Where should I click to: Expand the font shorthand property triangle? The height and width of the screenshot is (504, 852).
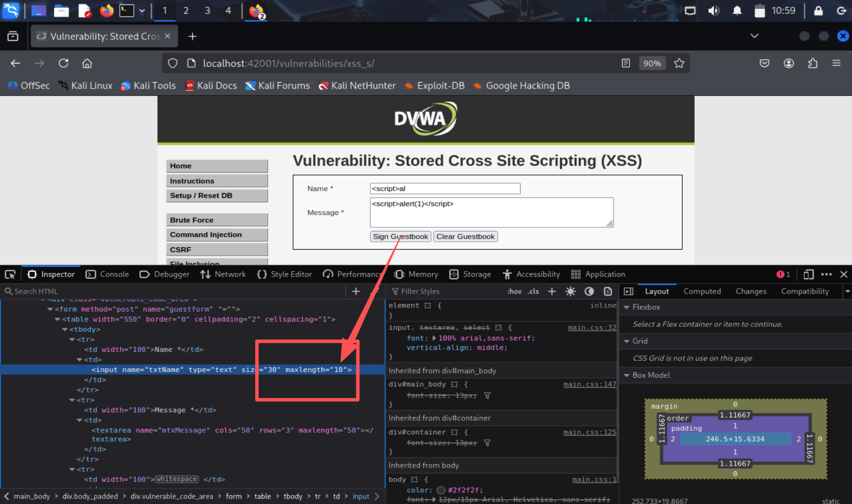coord(434,338)
